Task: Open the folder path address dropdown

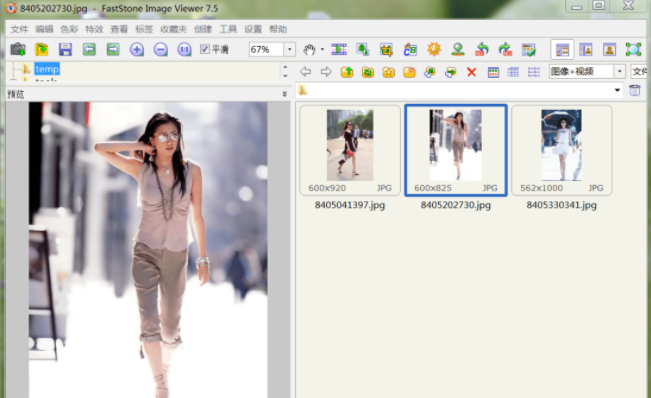Action: point(617,90)
